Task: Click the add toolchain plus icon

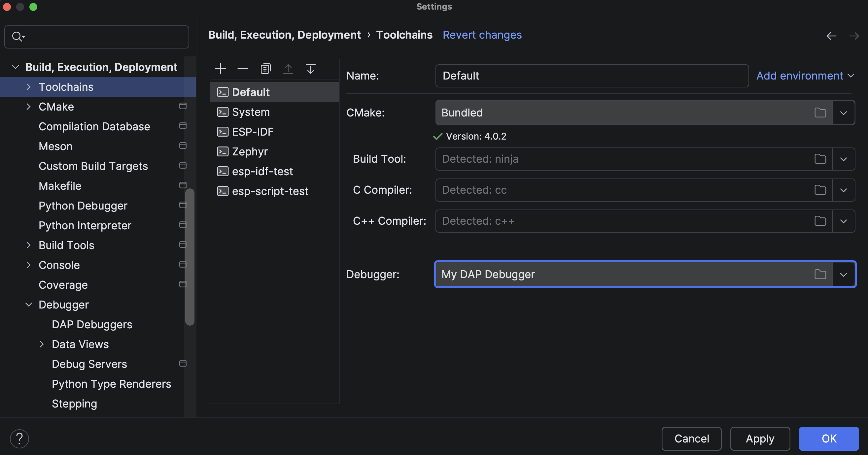Action: [x=220, y=69]
